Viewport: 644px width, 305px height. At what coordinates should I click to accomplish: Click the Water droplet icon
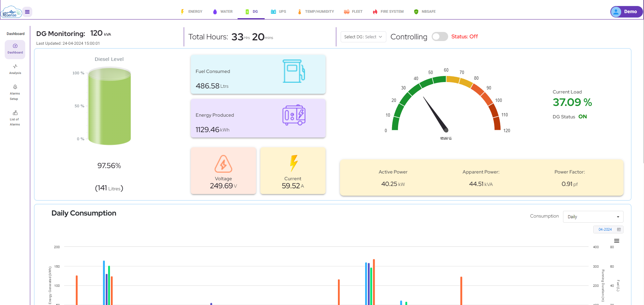coord(215,12)
